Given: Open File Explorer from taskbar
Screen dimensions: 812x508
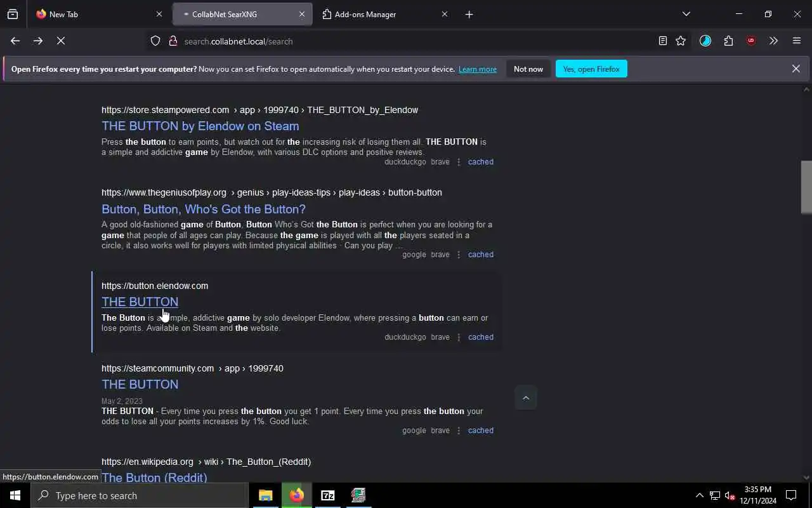Looking at the screenshot, I should click(x=265, y=495).
